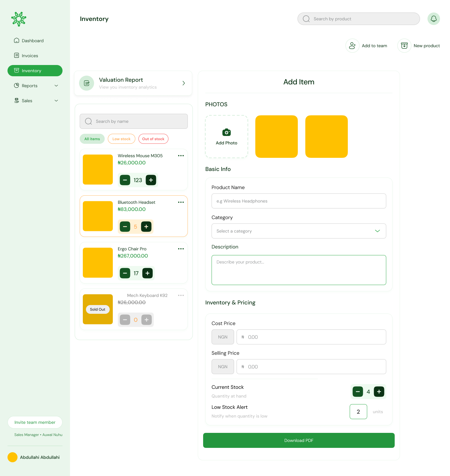Increase Current Stock quantity
This screenshot has height=476, width=450.
pos(379,392)
